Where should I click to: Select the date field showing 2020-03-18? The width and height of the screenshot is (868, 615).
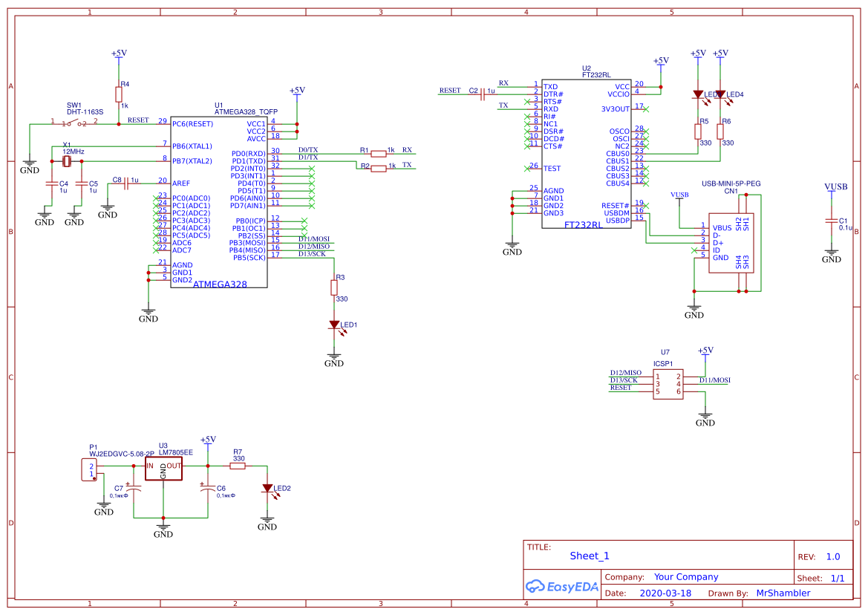(667, 593)
